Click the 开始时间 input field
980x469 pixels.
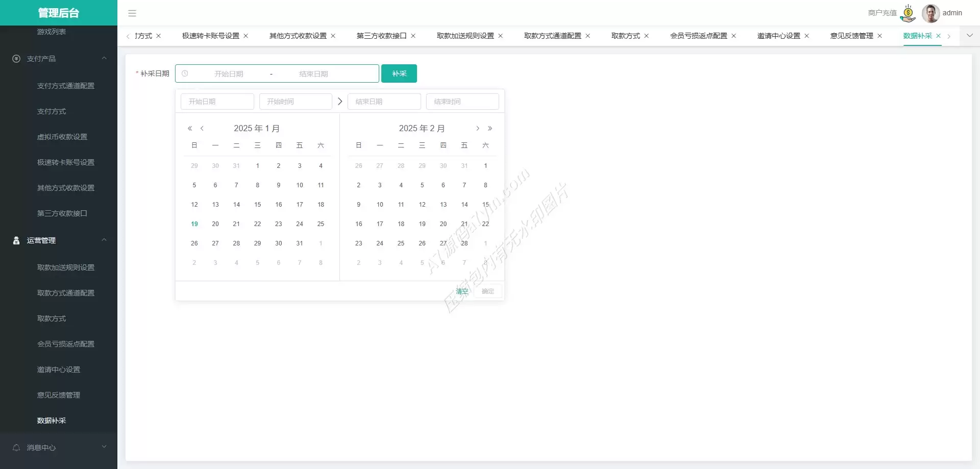coord(296,102)
